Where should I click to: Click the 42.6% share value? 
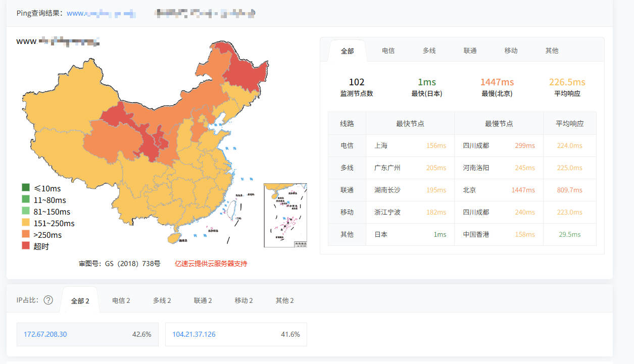[x=141, y=334]
